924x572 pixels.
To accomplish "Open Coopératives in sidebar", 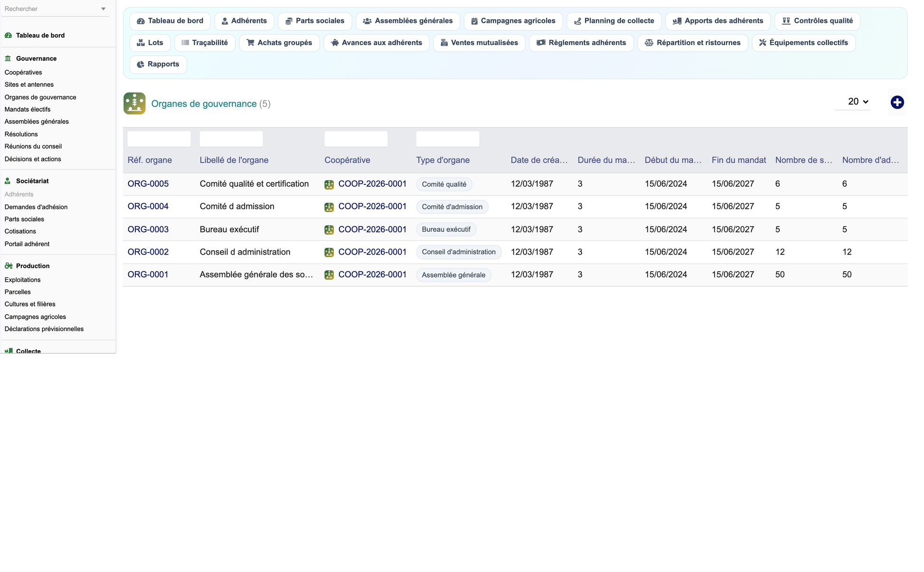I will (x=23, y=72).
